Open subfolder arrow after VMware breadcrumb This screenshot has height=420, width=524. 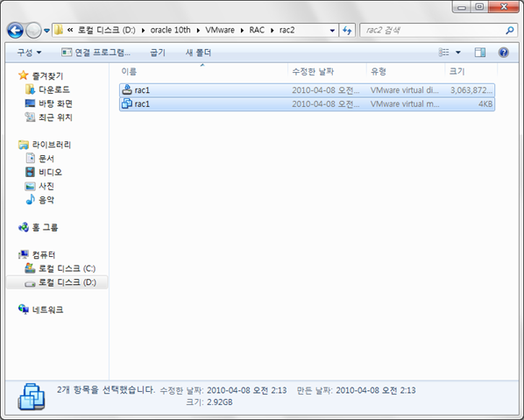242,31
